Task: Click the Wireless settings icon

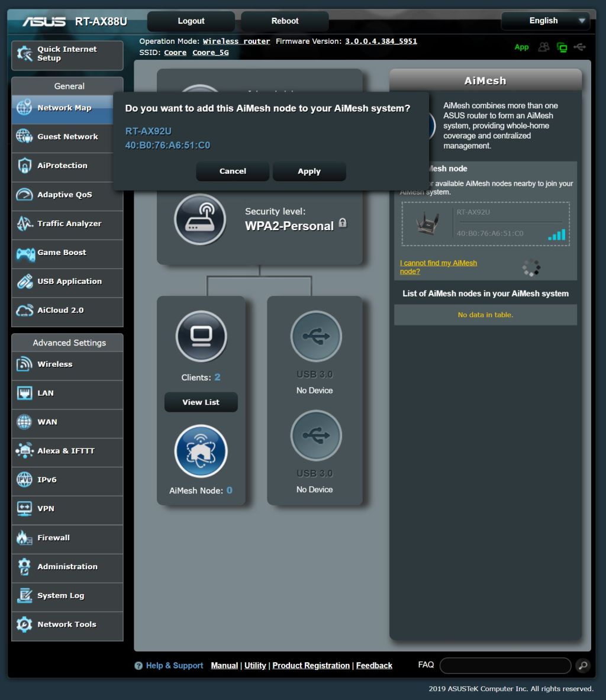Action: (24, 364)
